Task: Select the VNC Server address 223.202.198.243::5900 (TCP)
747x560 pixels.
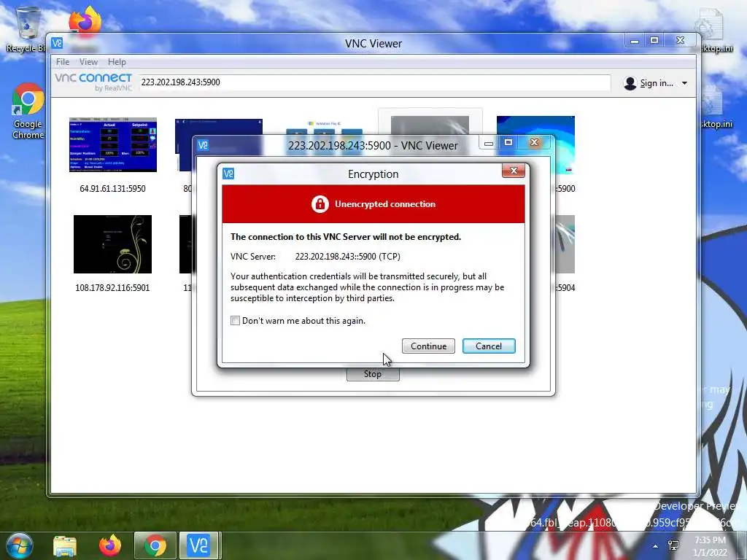Action: tap(348, 257)
